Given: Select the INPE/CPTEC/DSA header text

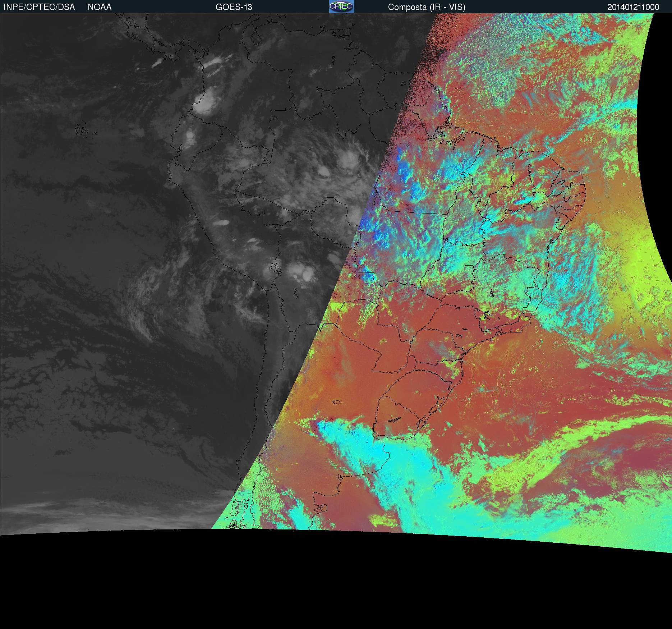Looking at the screenshot, I should [39, 7].
